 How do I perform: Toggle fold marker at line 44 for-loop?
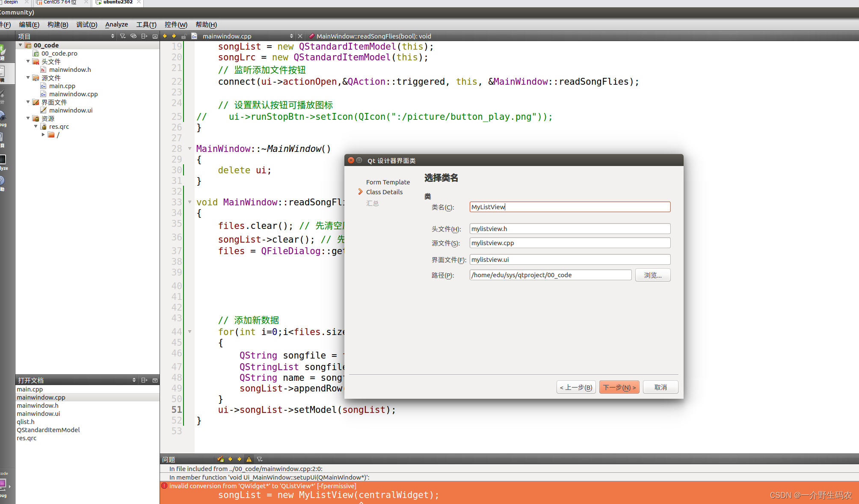pos(190,332)
